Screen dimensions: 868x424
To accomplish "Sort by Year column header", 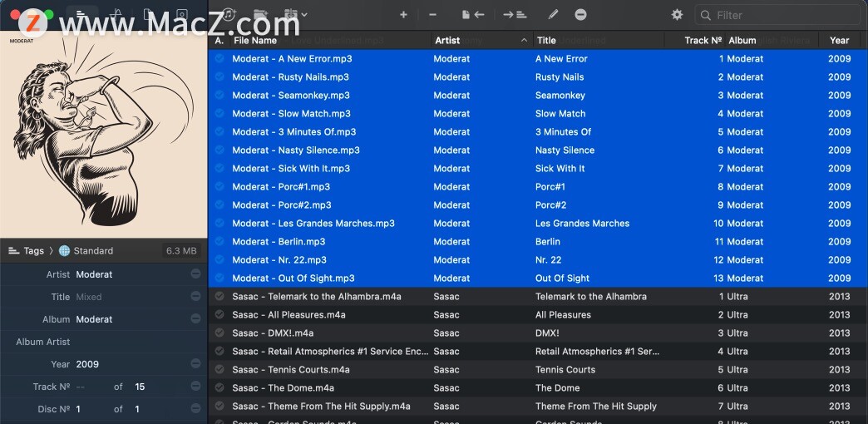I will [839, 41].
